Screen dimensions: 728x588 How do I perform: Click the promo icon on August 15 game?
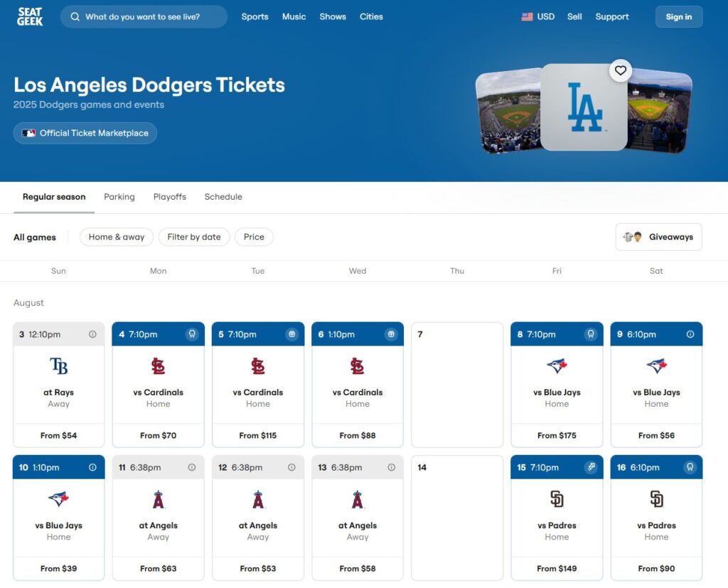[590, 467]
